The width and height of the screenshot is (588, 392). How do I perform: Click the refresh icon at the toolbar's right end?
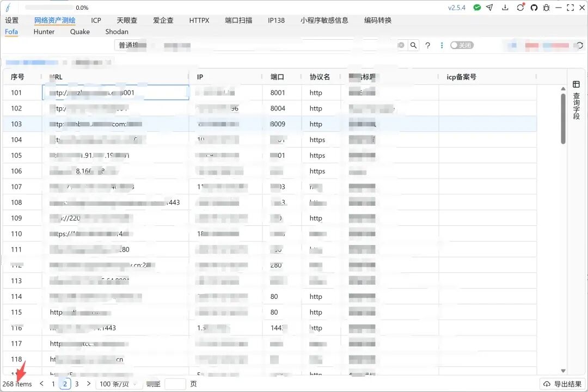pyautogui.click(x=580, y=45)
